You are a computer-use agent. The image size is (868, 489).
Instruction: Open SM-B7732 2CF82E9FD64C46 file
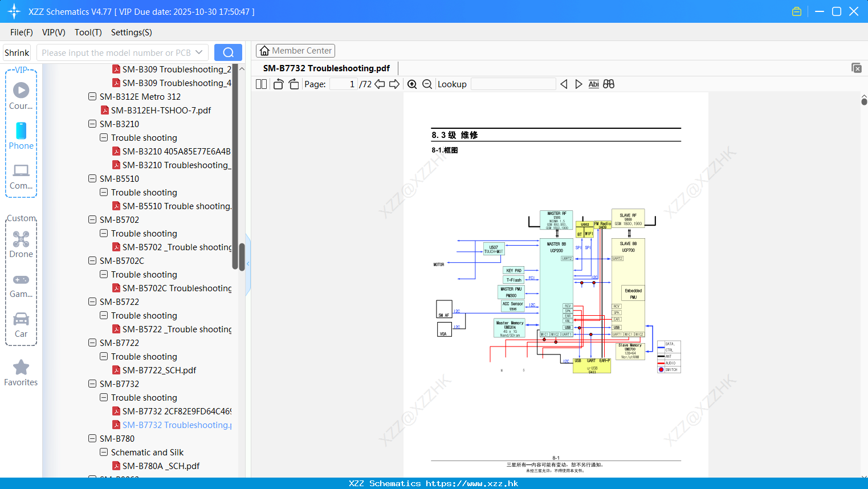click(x=177, y=411)
